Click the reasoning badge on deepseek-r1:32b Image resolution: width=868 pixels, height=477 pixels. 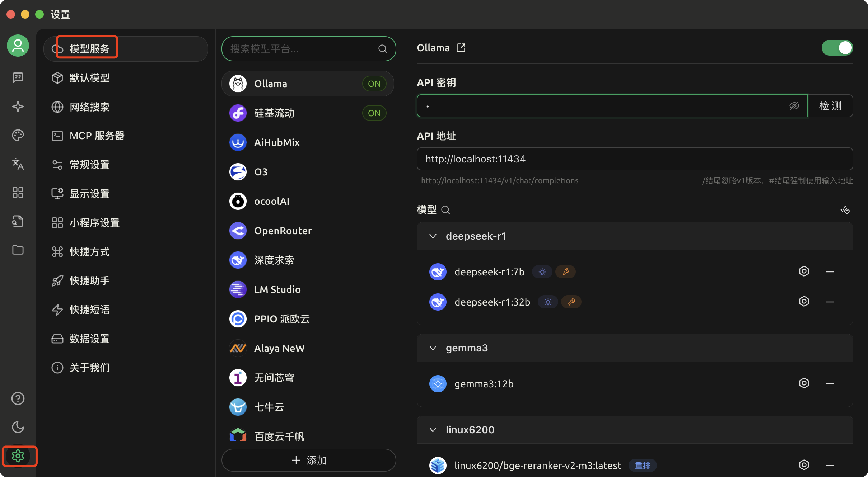(548, 302)
